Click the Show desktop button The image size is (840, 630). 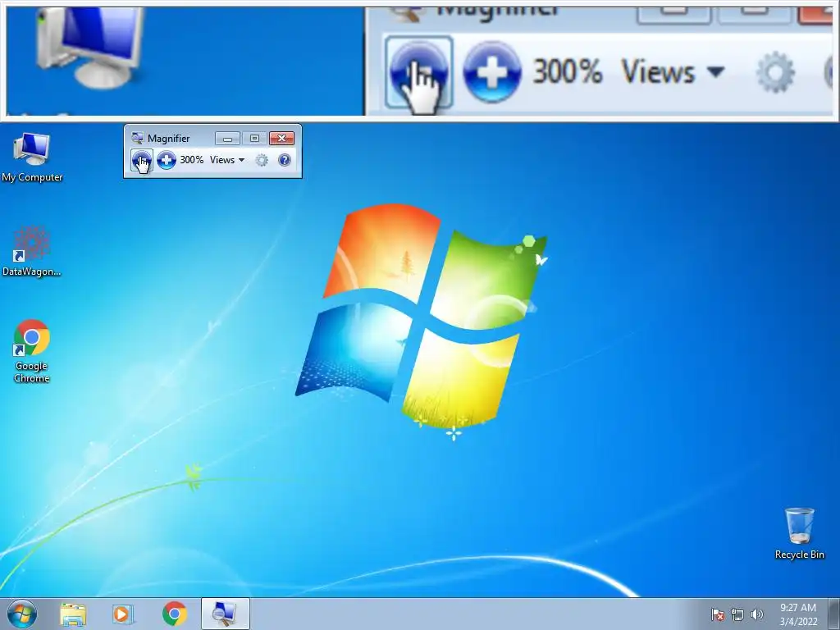834,614
